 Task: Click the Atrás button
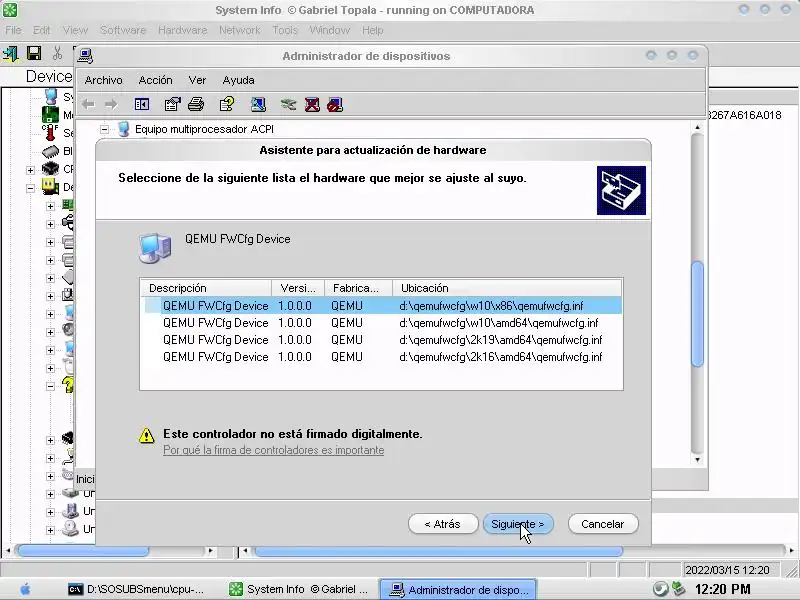[x=443, y=524]
